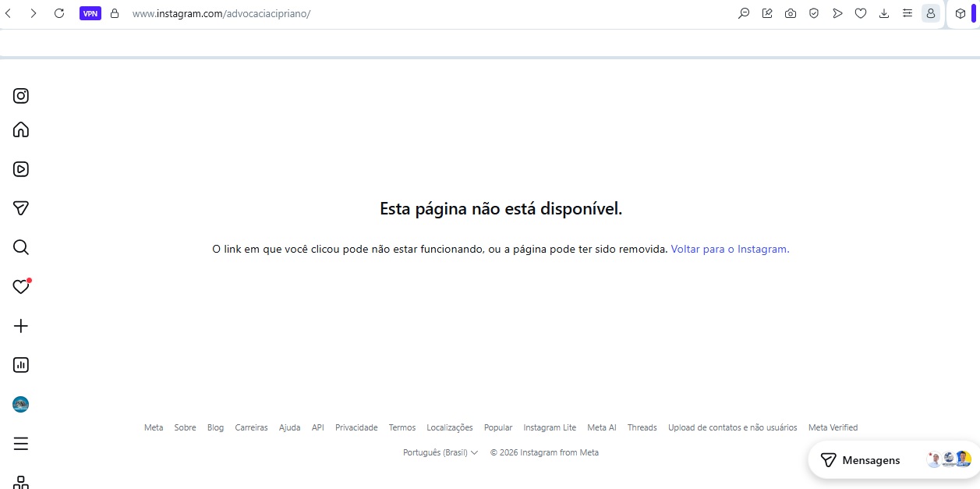This screenshot has height=489, width=980.
Task: Open the More hamburger menu in the sidebar
Action: pos(21,444)
